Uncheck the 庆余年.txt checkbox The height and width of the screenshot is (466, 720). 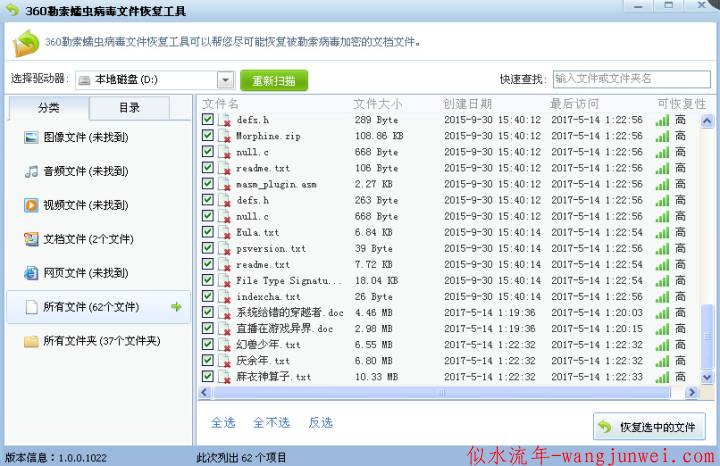click(x=208, y=360)
